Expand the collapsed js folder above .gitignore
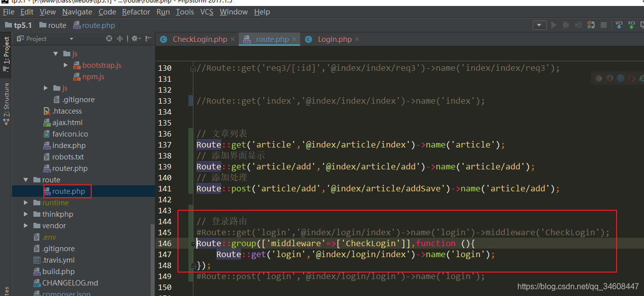 point(46,88)
